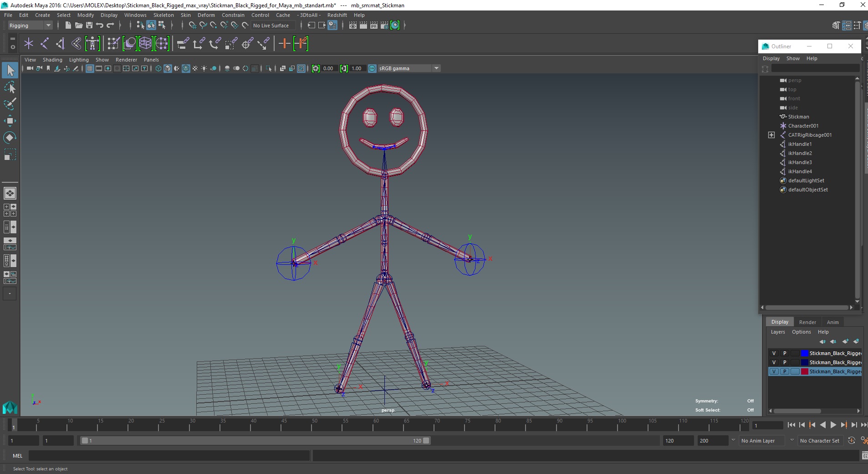Click the IPR render icon
Screen dimensions: 868x474
(x=374, y=26)
